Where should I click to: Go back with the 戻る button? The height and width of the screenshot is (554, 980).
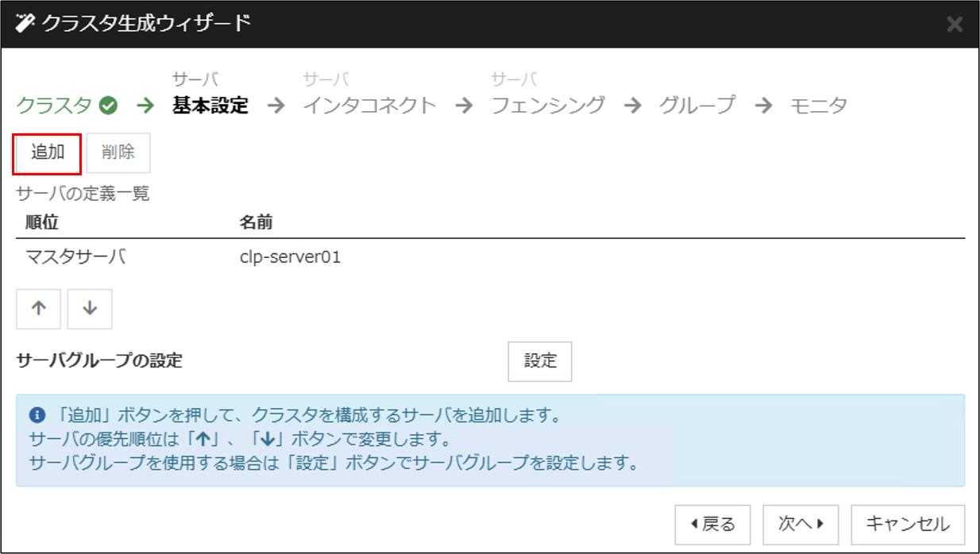click(x=712, y=524)
